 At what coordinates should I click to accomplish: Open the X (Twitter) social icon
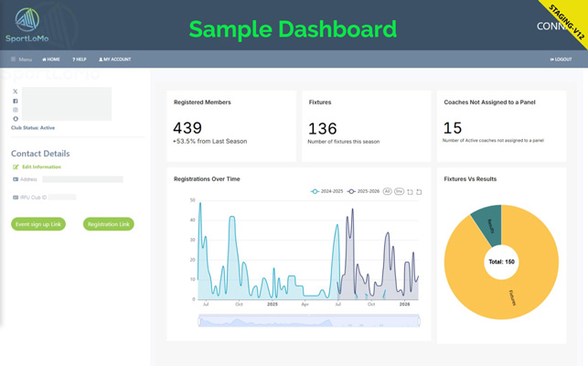click(16, 91)
